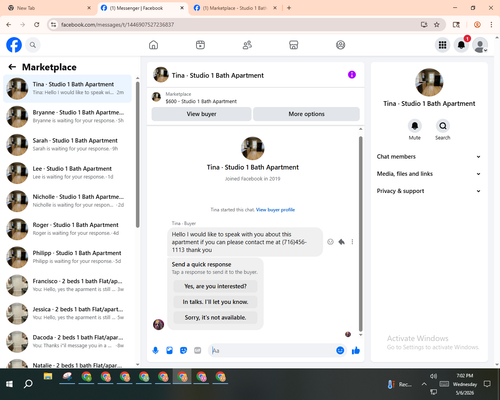500x400 pixels.
Task: Open Lee - Studio 1 Bath conversation
Action: 67,173
